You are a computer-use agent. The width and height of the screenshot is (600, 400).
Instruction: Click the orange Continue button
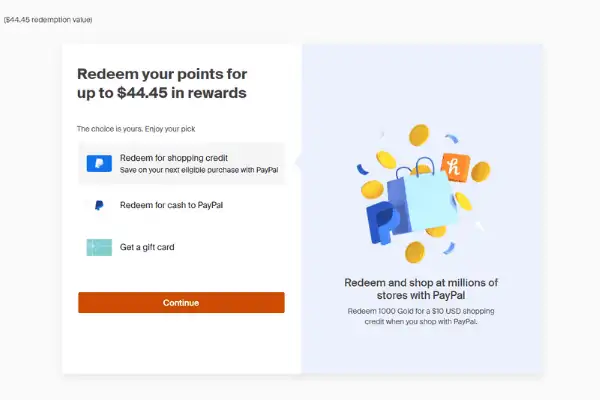pos(181,303)
